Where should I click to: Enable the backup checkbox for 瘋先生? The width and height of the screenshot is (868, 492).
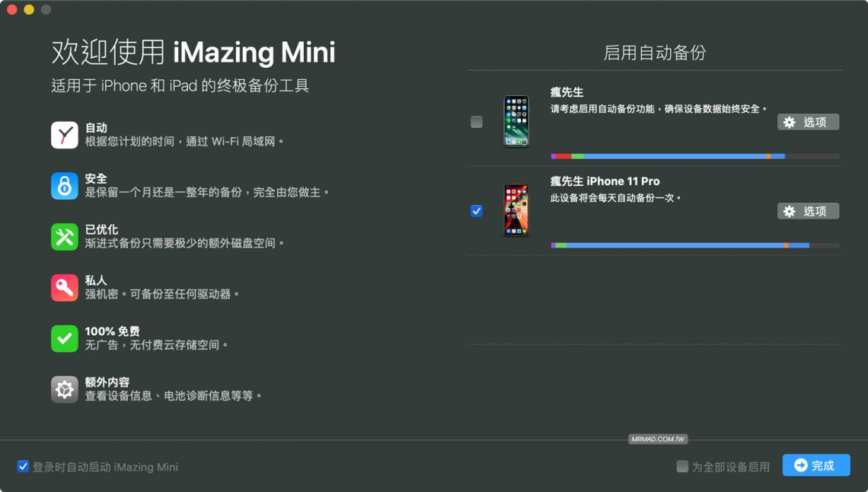pyautogui.click(x=477, y=122)
